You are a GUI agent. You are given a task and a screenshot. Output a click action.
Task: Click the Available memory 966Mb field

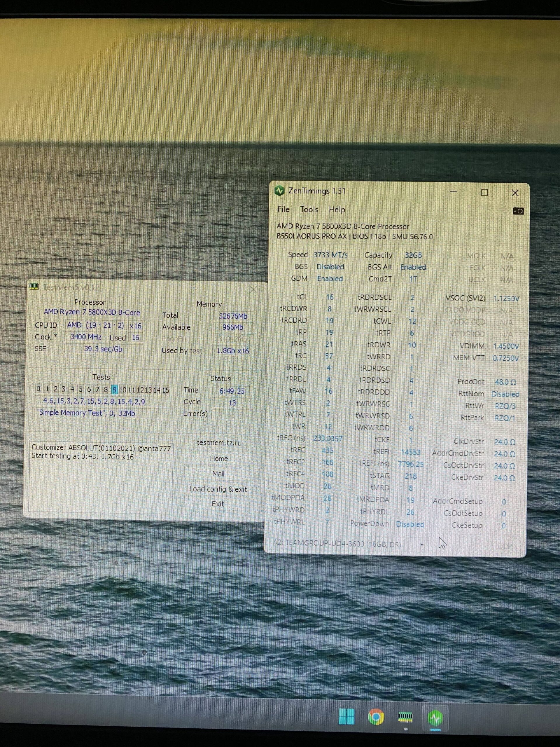(233, 327)
